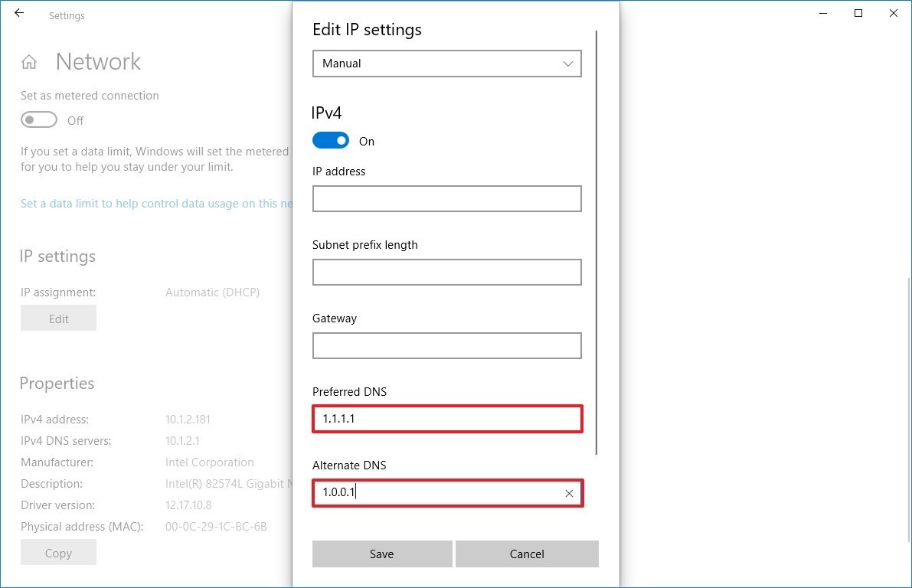Select the Subnet prefix length field

click(x=447, y=273)
